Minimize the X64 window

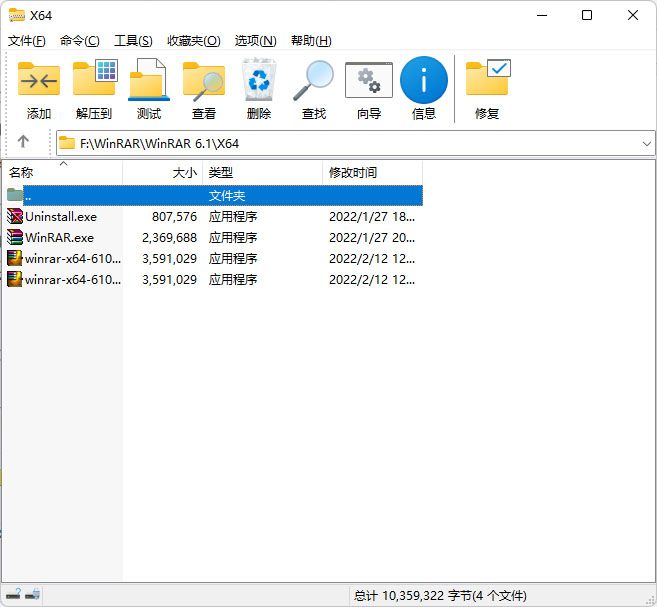click(542, 15)
